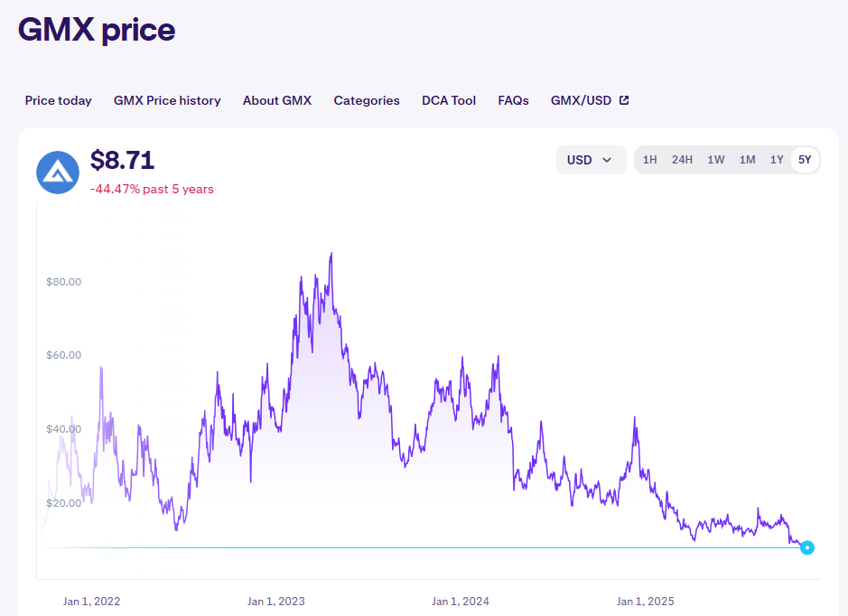Click the $80.00 axis label
This screenshot has height=616, width=848.
click(64, 282)
